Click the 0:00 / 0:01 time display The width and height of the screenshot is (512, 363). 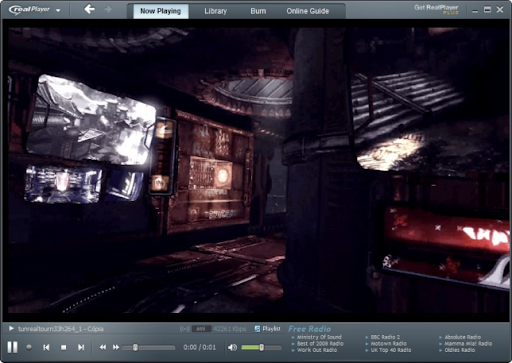200,347
